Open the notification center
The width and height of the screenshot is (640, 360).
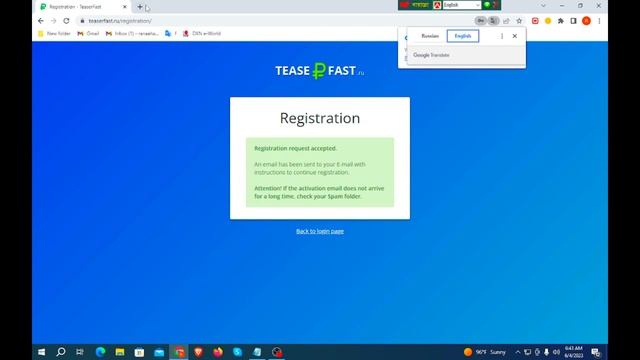pyautogui.click(x=596, y=352)
